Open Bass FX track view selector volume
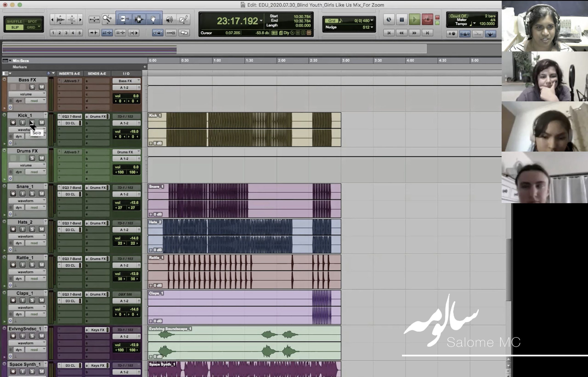Screen dimensions: 588x377 (27, 94)
